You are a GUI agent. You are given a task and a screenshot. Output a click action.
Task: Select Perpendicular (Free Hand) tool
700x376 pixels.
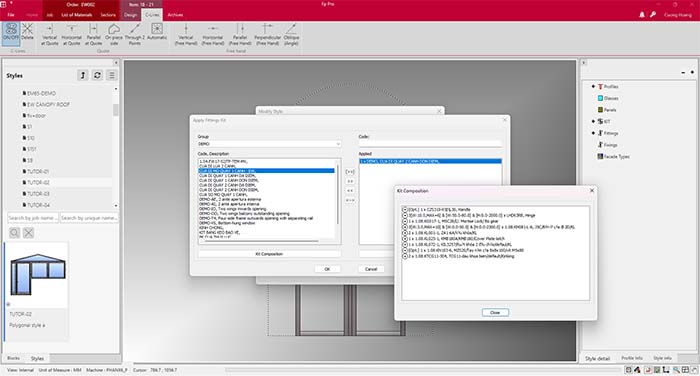pyautogui.click(x=267, y=34)
